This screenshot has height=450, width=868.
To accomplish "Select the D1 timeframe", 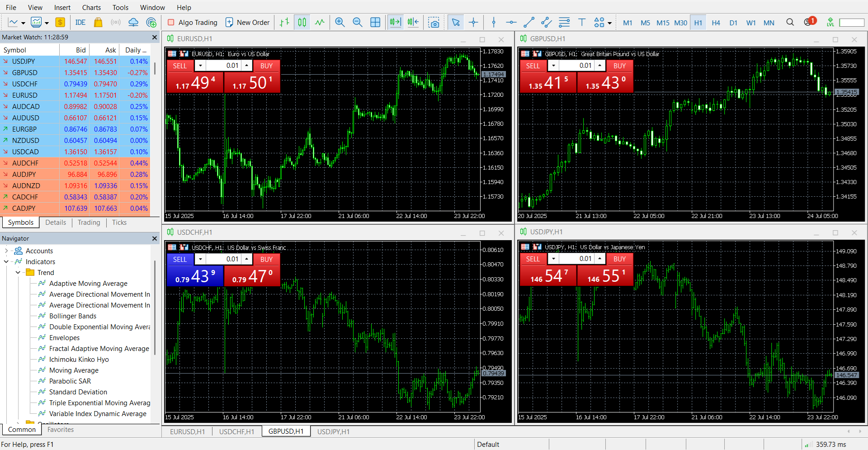I will [733, 23].
